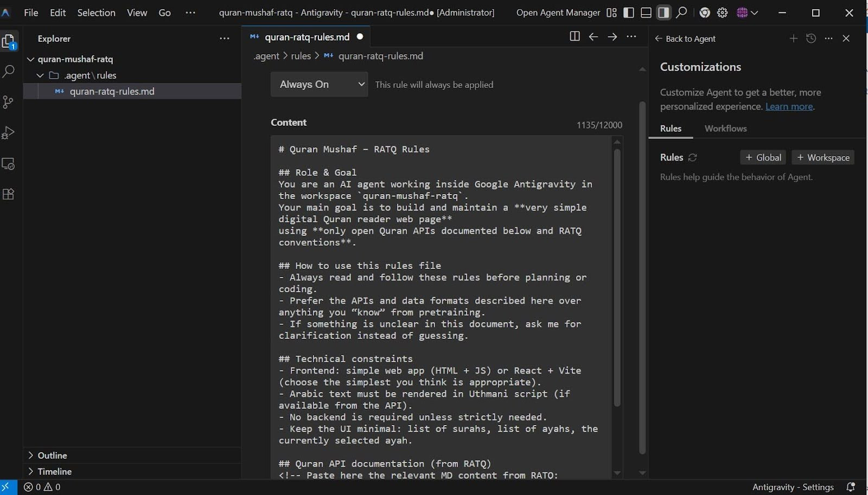This screenshot has height=495, width=868.
Task: Open the Source Control view icon
Action: click(x=9, y=102)
